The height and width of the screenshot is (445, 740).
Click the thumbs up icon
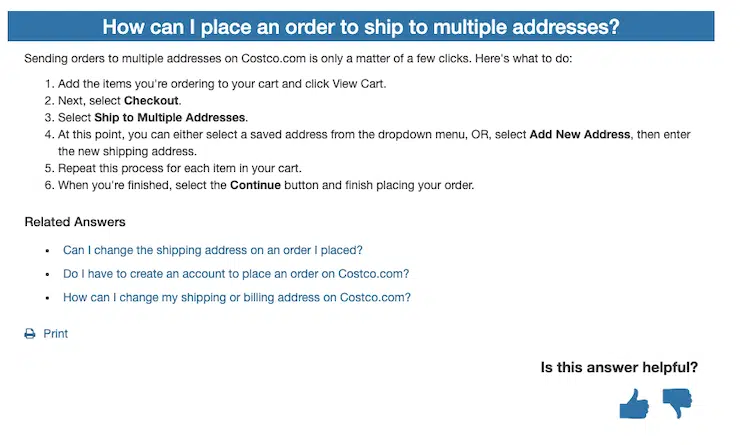pos(634,402)
